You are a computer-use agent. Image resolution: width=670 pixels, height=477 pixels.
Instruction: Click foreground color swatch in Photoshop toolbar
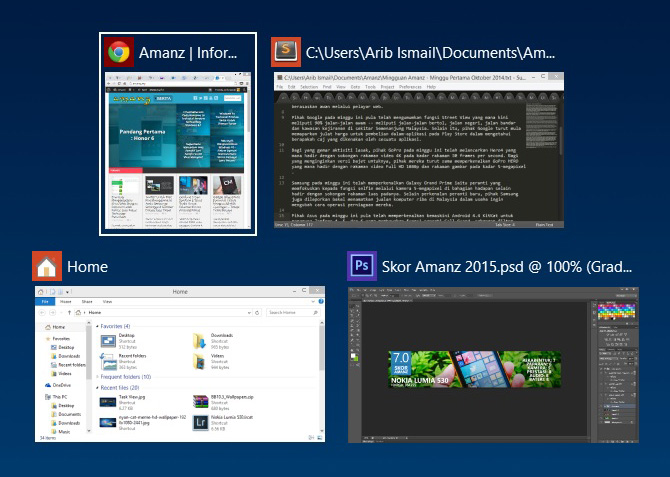[353, 355]
